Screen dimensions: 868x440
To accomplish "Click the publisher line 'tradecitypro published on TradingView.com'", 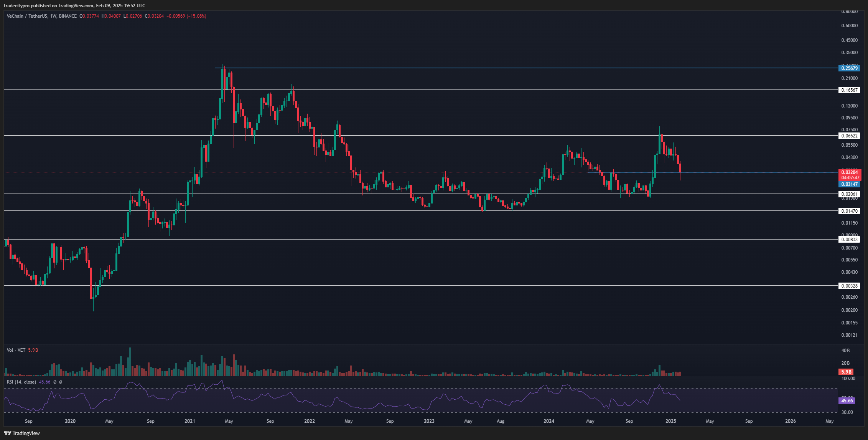I will pyautogui.click(x=48, y=5).
